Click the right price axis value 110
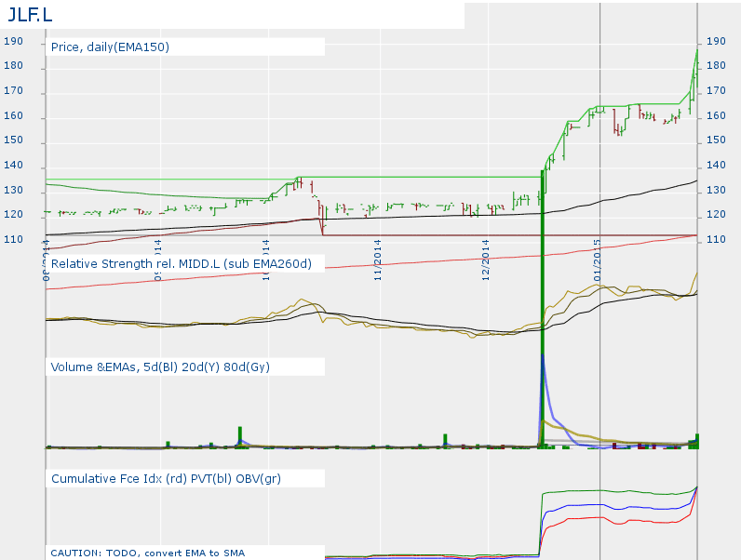 (x=716, y=239)
